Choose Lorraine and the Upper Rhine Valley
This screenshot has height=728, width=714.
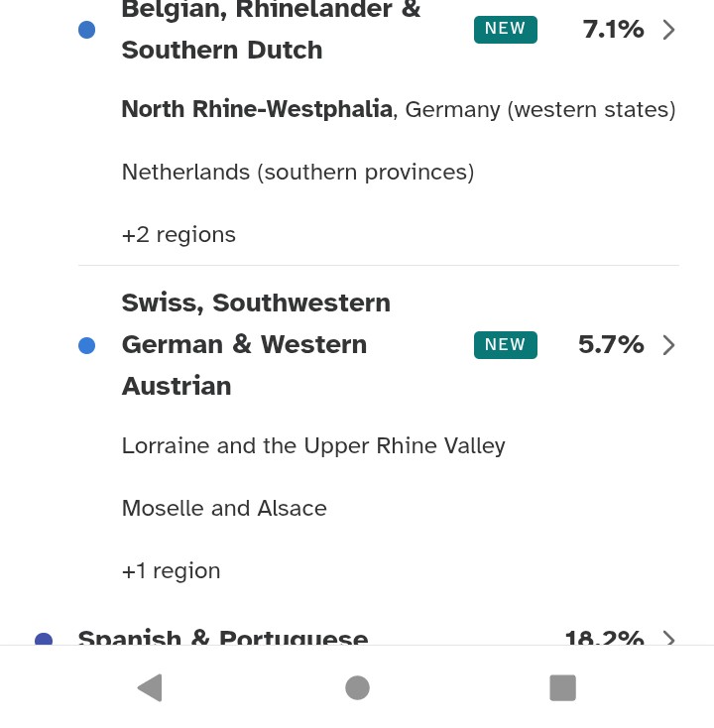coord(313,446)
